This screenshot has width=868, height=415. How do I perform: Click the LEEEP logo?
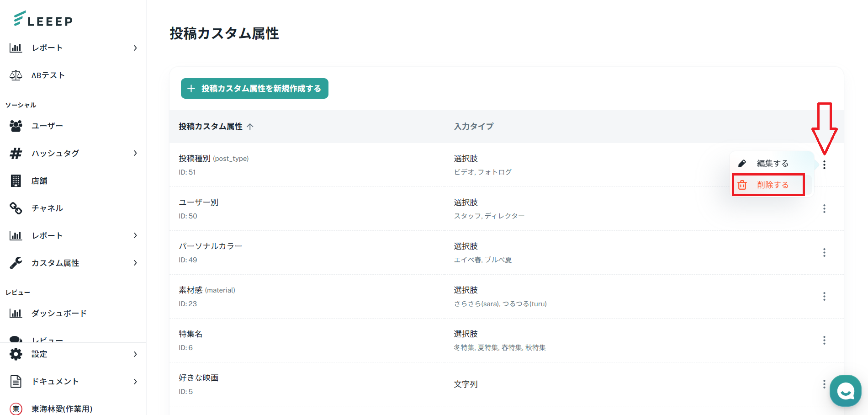click(x=43, y=19)
